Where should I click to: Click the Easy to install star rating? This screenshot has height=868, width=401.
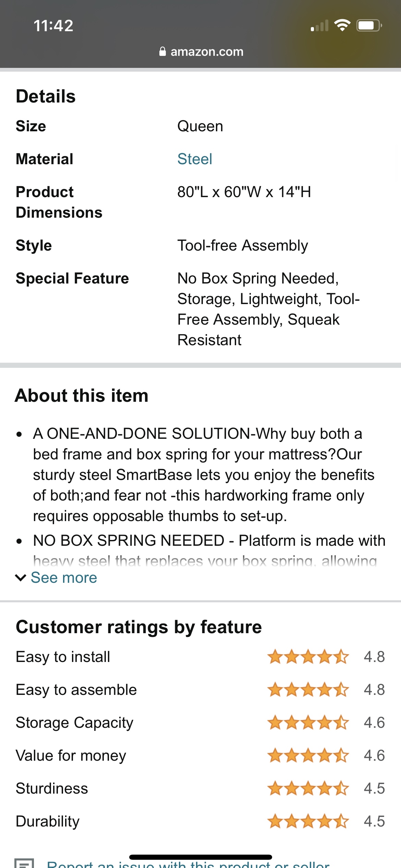[x=308, y=657]
